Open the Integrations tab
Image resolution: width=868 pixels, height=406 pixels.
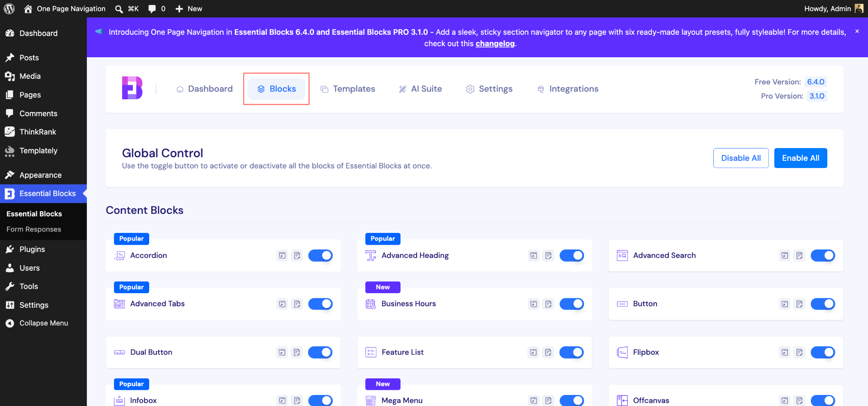(568, 89)
